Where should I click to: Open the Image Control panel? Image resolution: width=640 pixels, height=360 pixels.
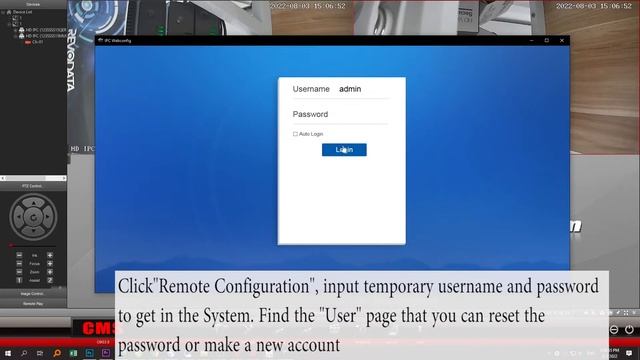[33, 294]
